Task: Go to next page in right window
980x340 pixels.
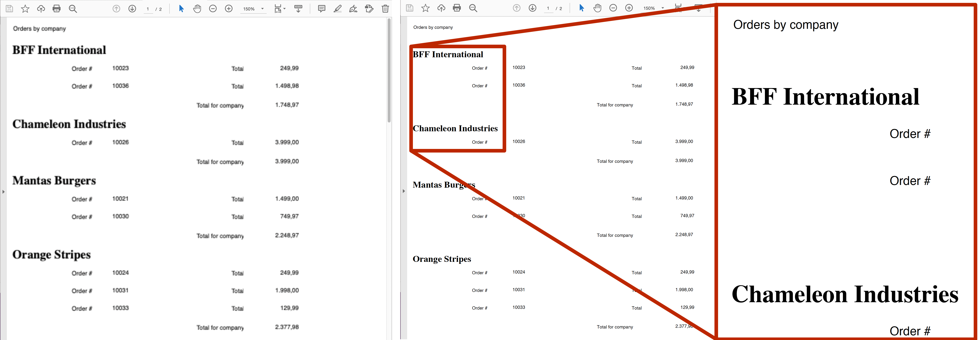Action: click(x=532, y=8)
